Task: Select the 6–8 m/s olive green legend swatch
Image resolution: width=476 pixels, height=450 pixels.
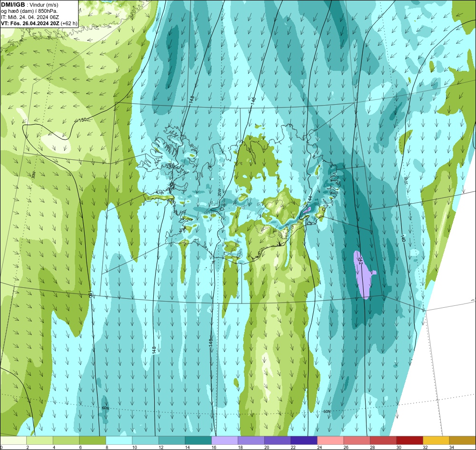Action: 93,440
